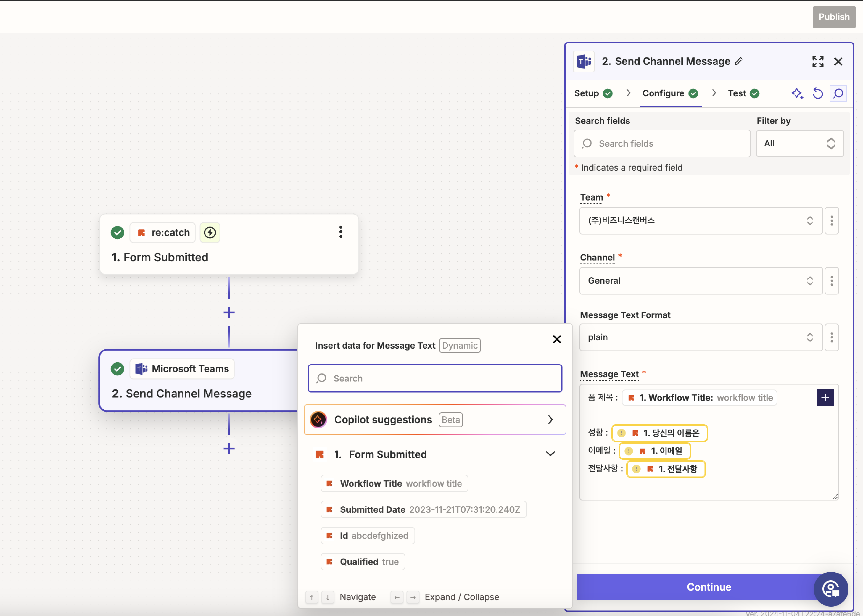Close the Insert data popup
Image resolution: width=863 pixels, height=616 pixels.
556,339
